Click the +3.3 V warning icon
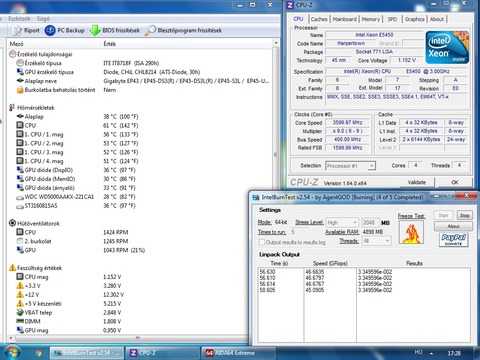The height and width of the screenshot is (360, 480). point(20,286)
